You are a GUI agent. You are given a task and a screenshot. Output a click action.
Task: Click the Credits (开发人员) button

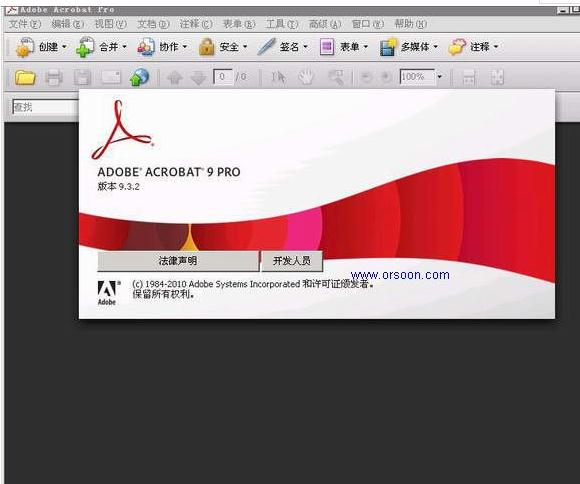[292, 261]
